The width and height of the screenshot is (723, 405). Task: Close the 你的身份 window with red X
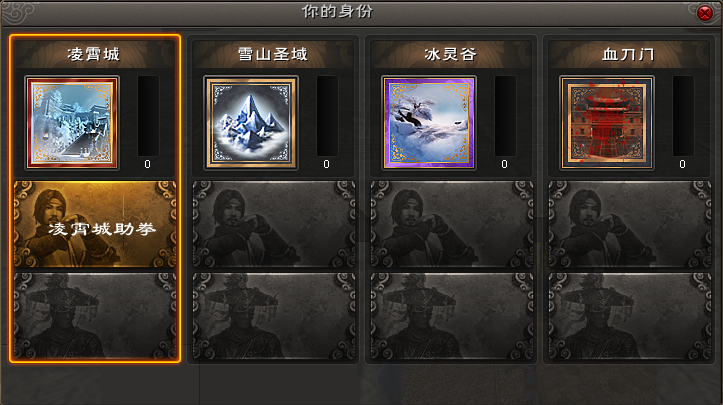704,13
